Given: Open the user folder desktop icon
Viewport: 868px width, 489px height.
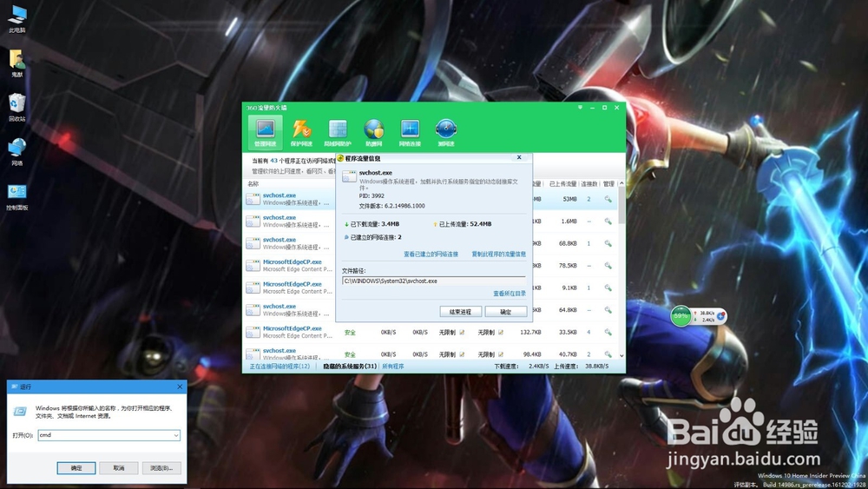Looking at the screenshot, I should [17, 63].
